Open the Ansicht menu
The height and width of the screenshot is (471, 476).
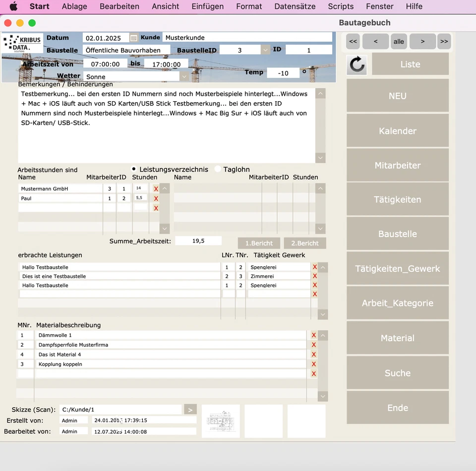(166, 6)
